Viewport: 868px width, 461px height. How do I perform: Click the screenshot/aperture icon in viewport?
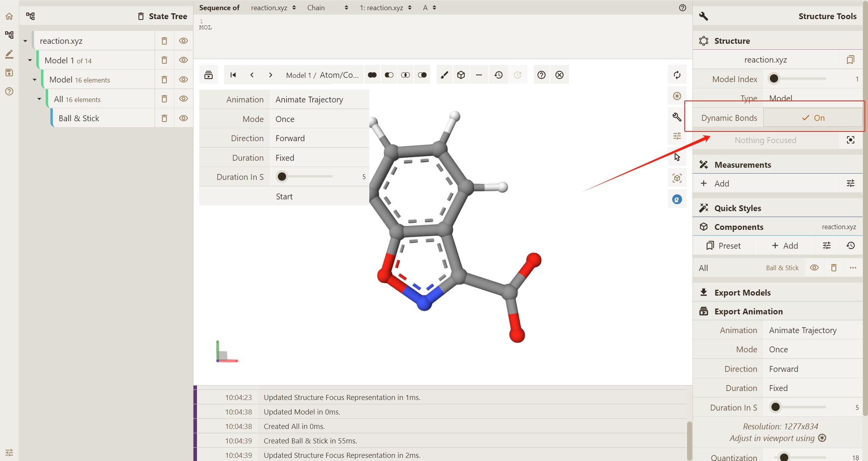click(x=677, y=96)
